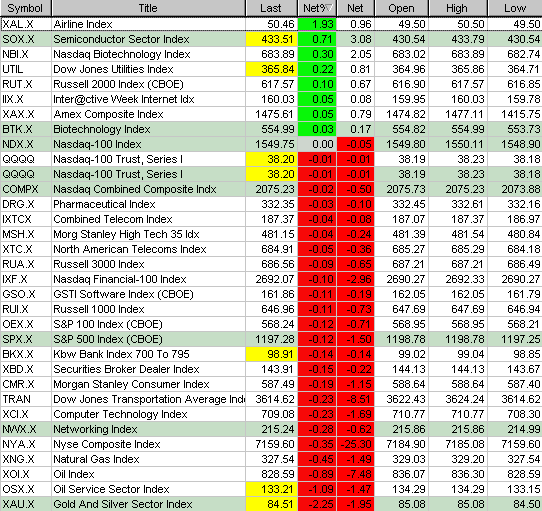Screen dimensions: 542x511
Task: Click red -0.89 Net% value
Action: click(317, 474)
